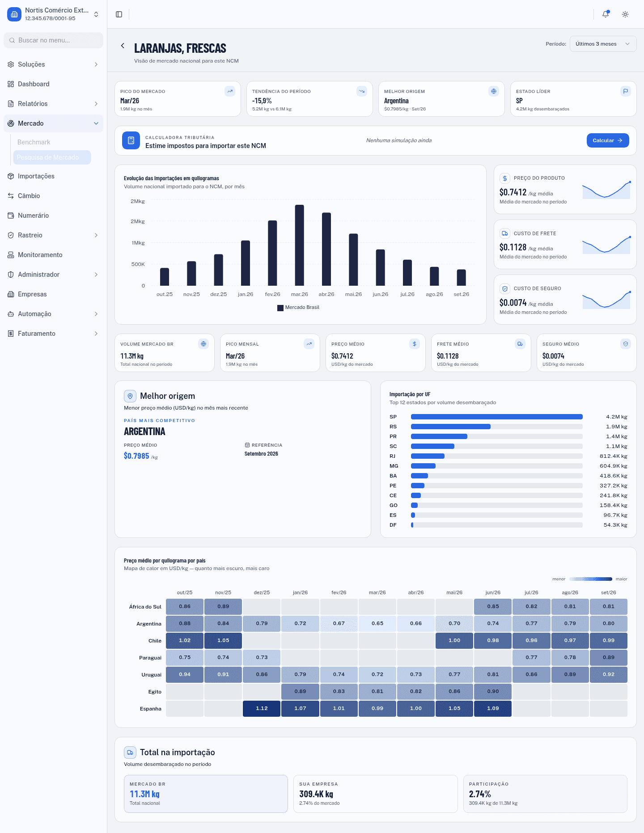Click the Buscar no menu search field
This screenshot has height=833, width=644.
(x=53, y=40)
